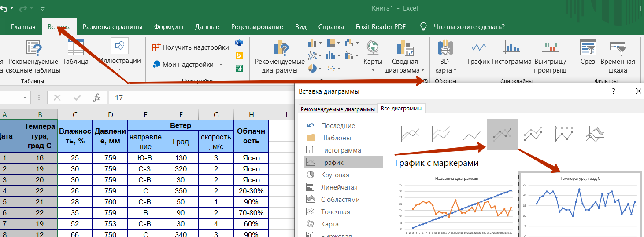Click Get Add-ins (Получить надстройки)

point(190,47)
